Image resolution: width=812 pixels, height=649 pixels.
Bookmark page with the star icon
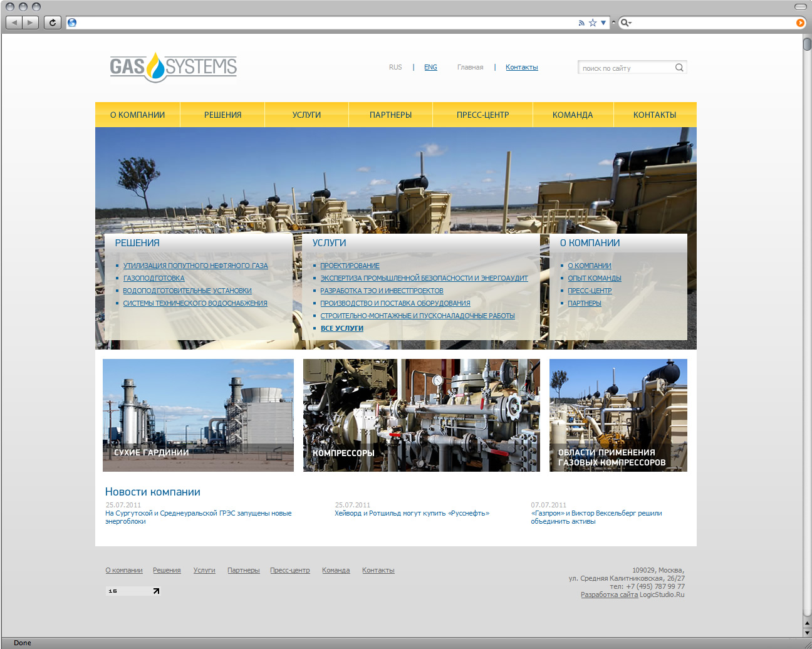[593, 23]
